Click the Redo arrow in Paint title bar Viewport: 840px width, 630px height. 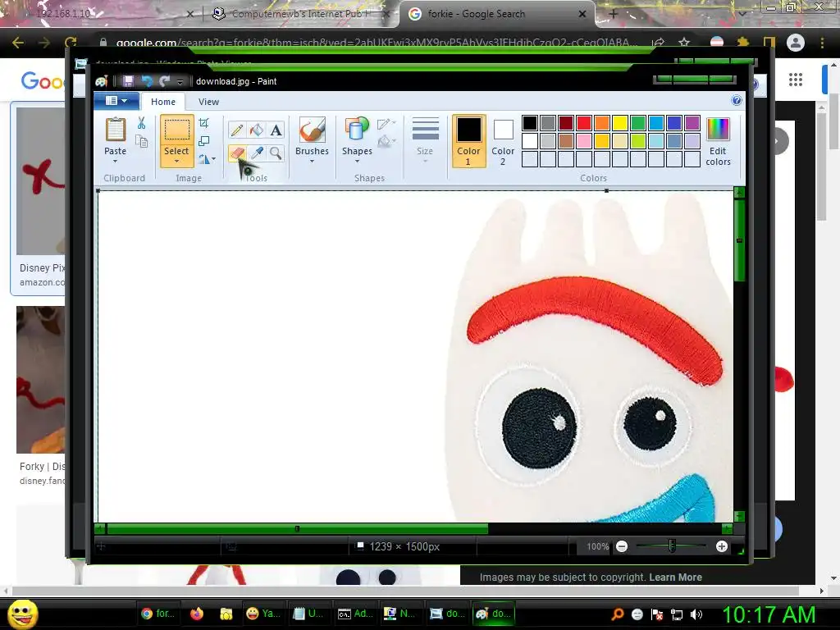pyautogui.click(x=164, y=81)
